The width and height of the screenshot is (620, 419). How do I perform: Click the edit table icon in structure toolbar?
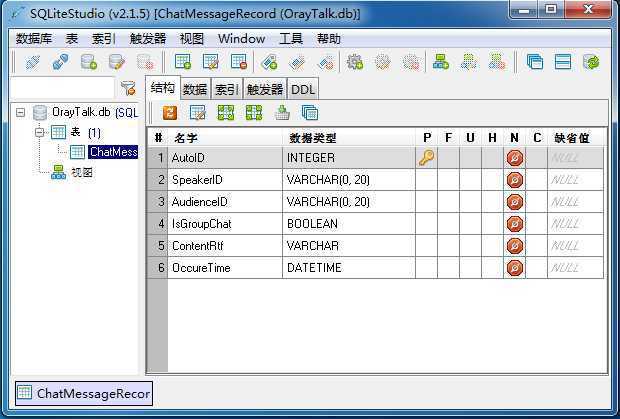pos(197,113)
